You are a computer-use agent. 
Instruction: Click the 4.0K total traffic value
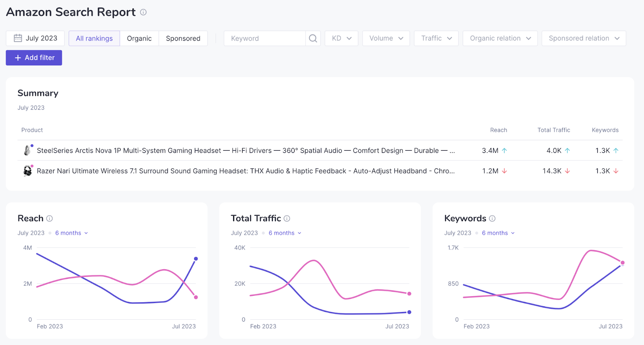(554, 150)
